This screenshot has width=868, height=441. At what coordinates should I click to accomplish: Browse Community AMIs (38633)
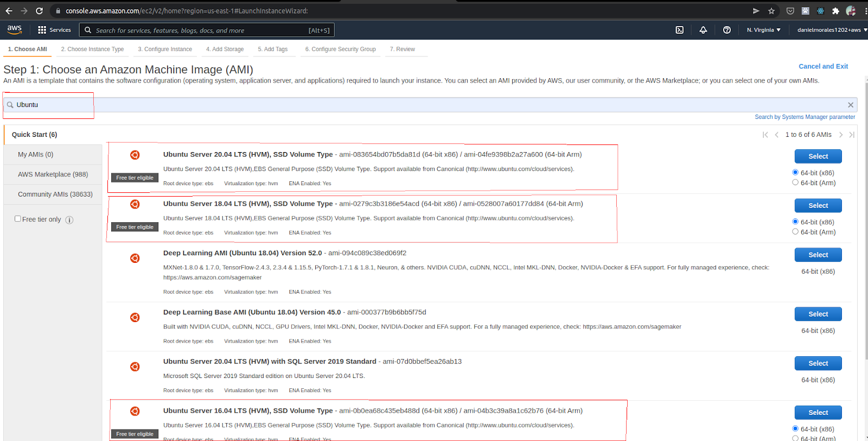53,194
